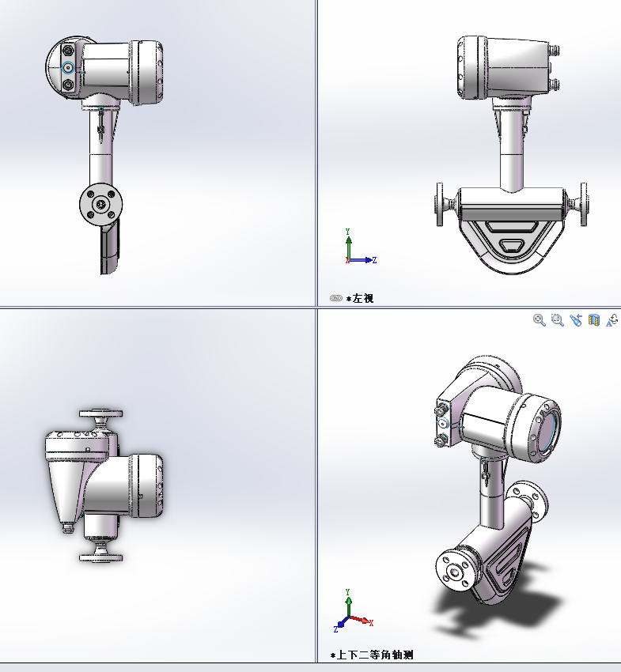Click the Previous View icon
This screenshot has height=672, width=621.
(576, 319)
